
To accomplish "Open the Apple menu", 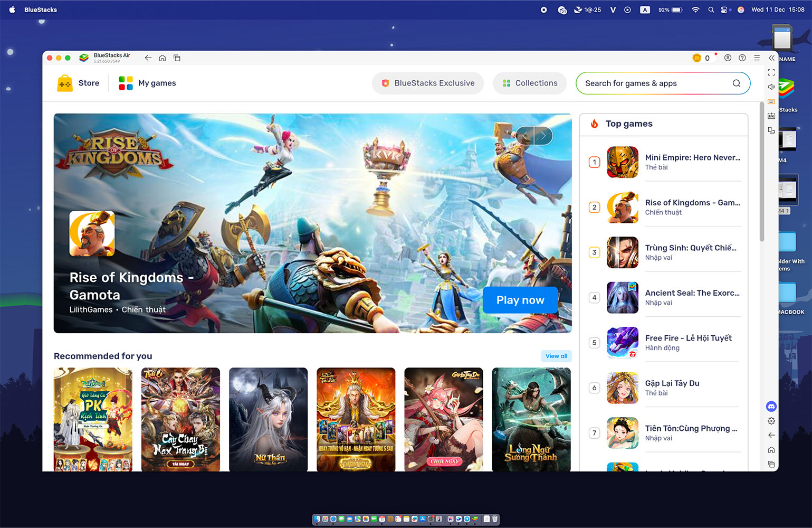I will (12, 10).
